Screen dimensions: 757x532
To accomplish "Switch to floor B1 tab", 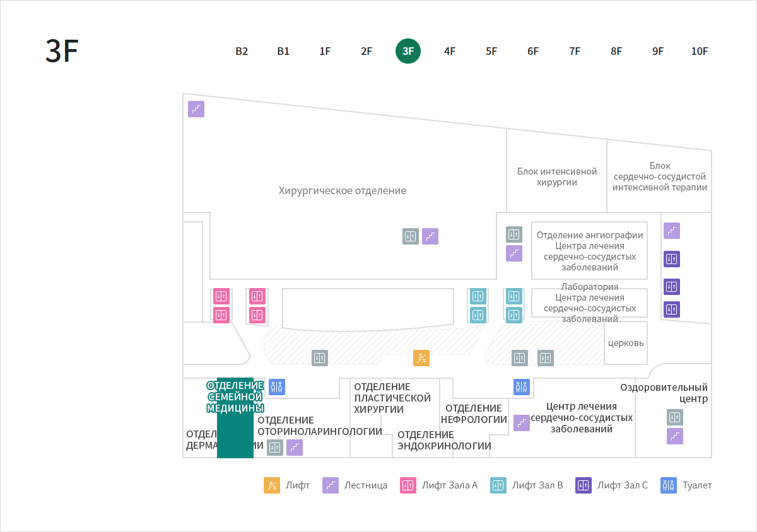I will coord(283,51).
